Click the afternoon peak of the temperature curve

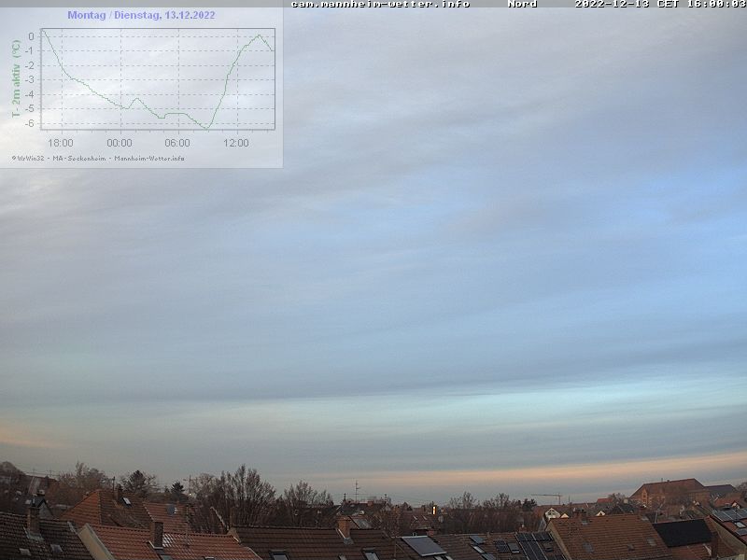pos(261,35)
